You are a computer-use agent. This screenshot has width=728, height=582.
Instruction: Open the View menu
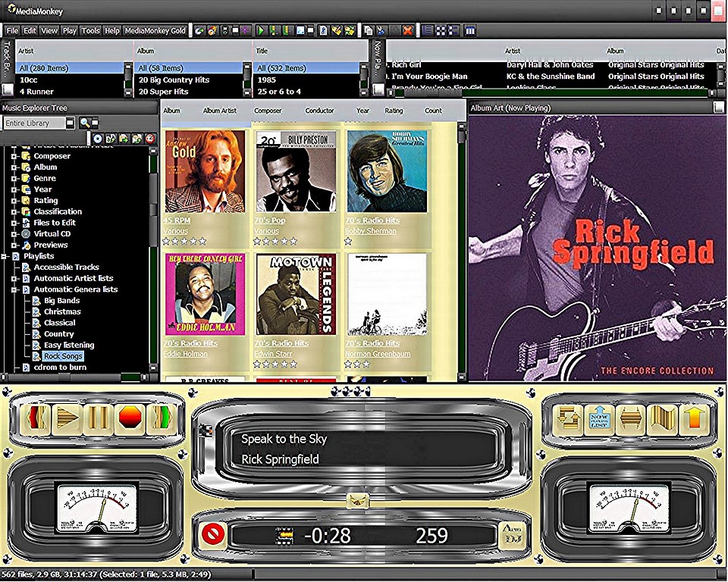[49, 30]
